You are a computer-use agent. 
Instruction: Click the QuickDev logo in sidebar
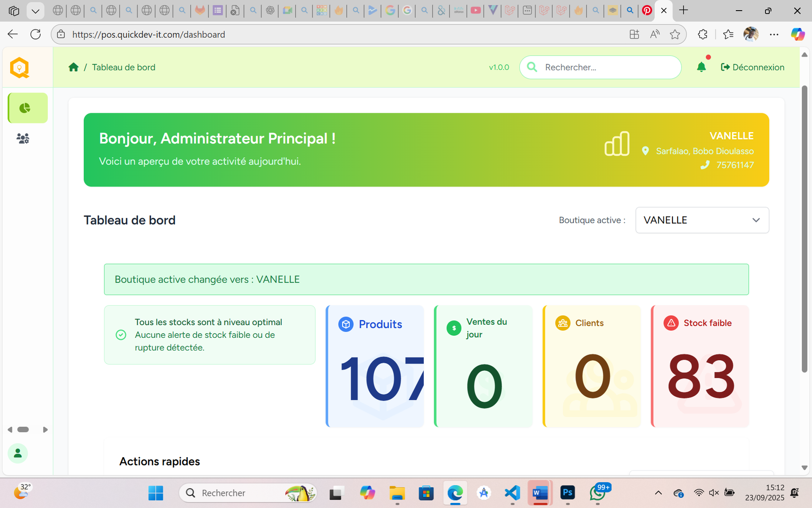pyautogui.click(x=20, y=68)
